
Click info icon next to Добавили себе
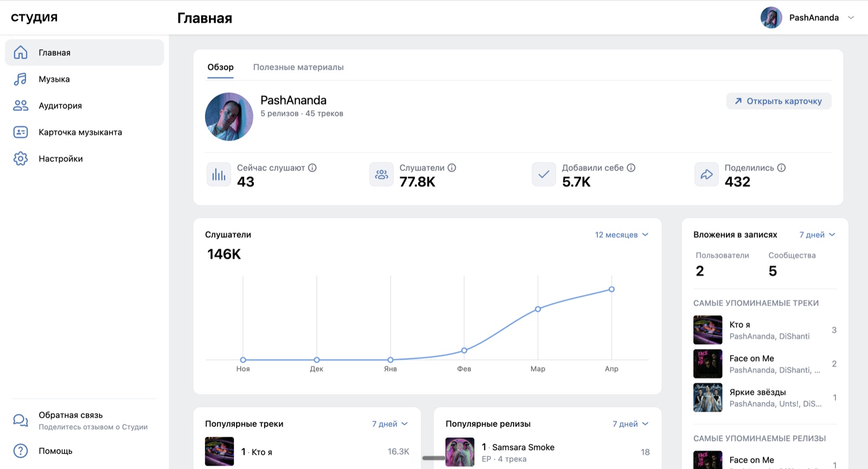pyautogui.click(x=631, y=168)
